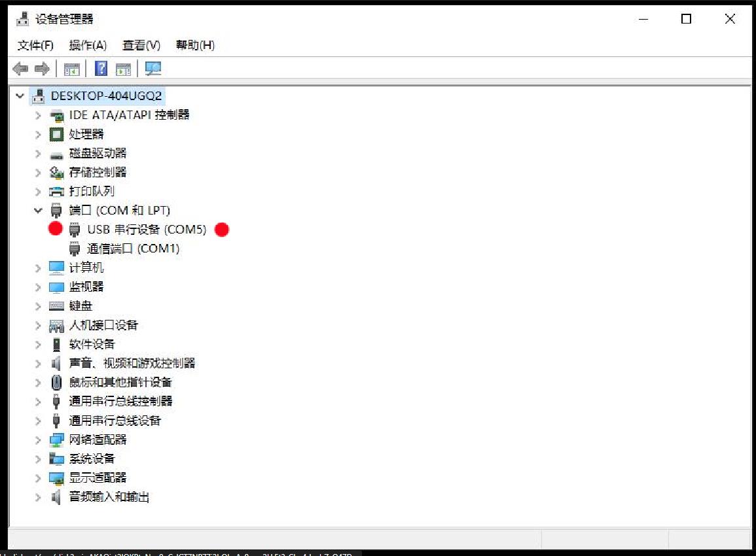This screenshot has width=756, height=556.
Task: Click the action pane toolbar icon beside Help
Action: (124, 69)
